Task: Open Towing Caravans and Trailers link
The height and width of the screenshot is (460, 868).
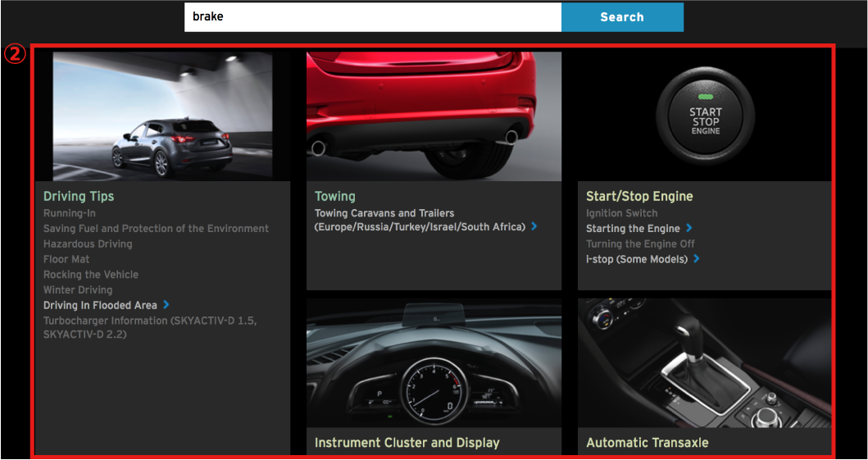Action: 419,220
